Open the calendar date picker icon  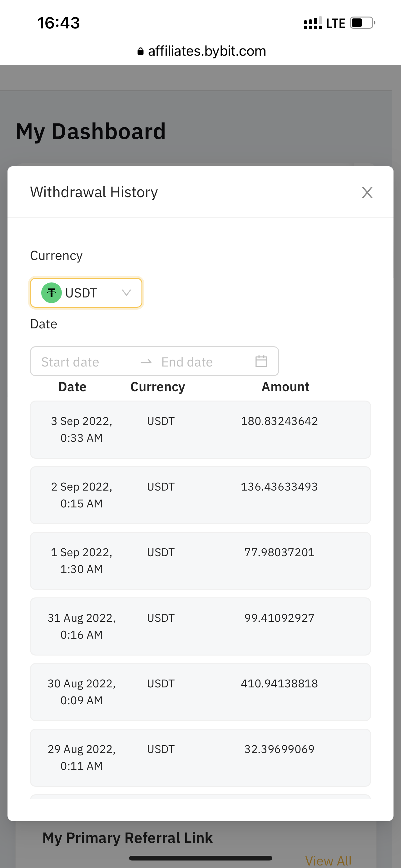261,362
